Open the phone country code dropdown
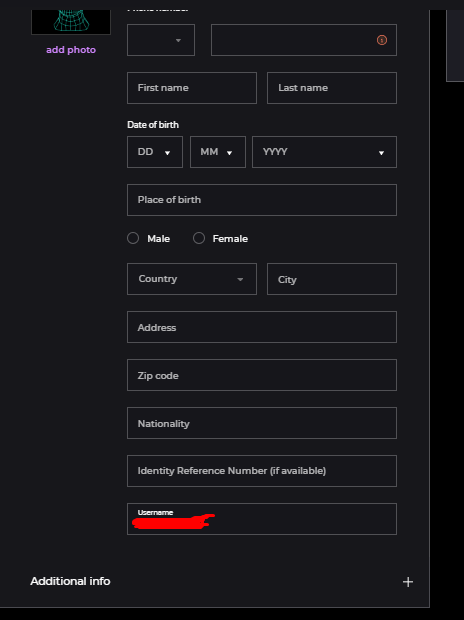Image resolution: width=464 pixels, height=620 pixels. pos(161,40)
